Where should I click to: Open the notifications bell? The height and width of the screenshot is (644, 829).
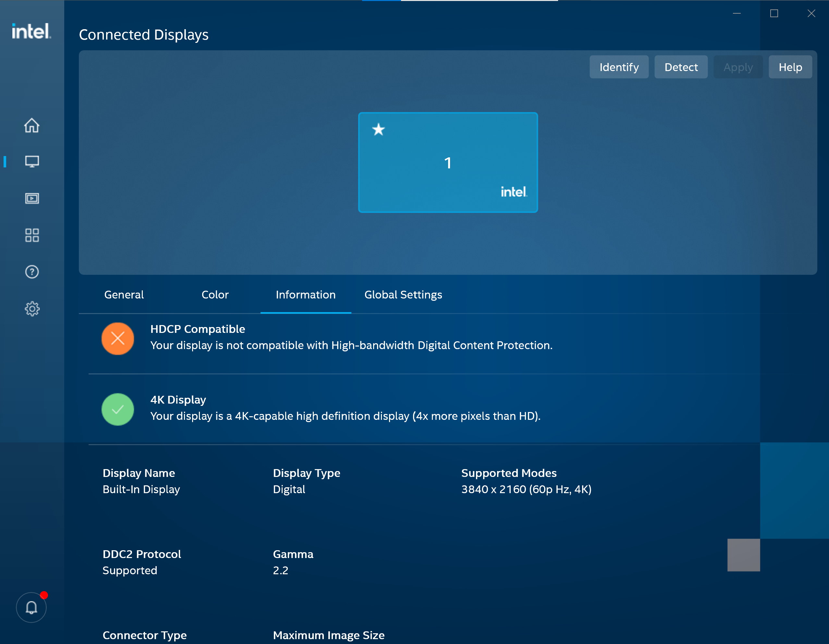(31, 607)
